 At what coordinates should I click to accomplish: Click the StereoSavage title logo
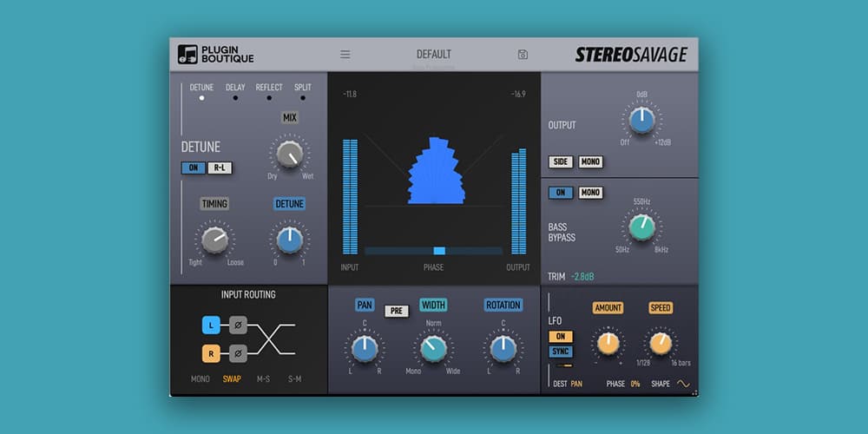pyautogui.click(x=631, y=55)
